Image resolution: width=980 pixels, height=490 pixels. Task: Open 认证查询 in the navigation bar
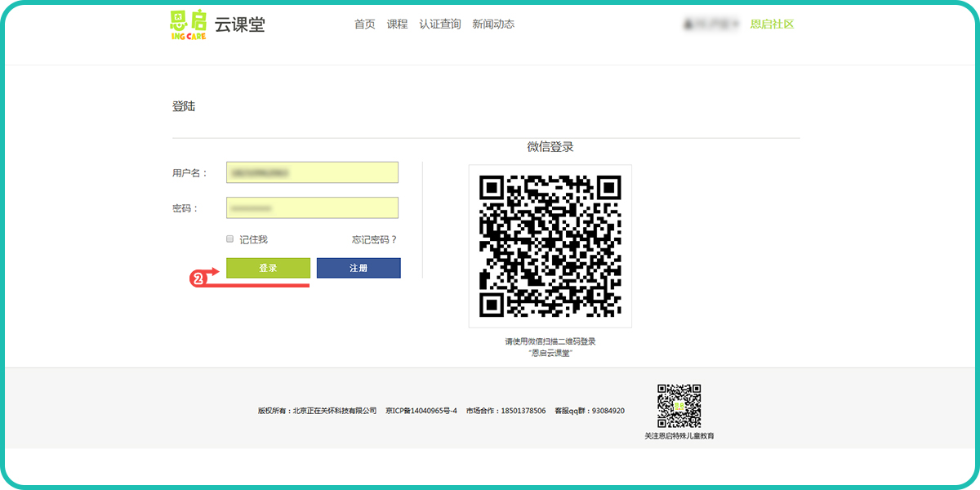pos(439,24)
